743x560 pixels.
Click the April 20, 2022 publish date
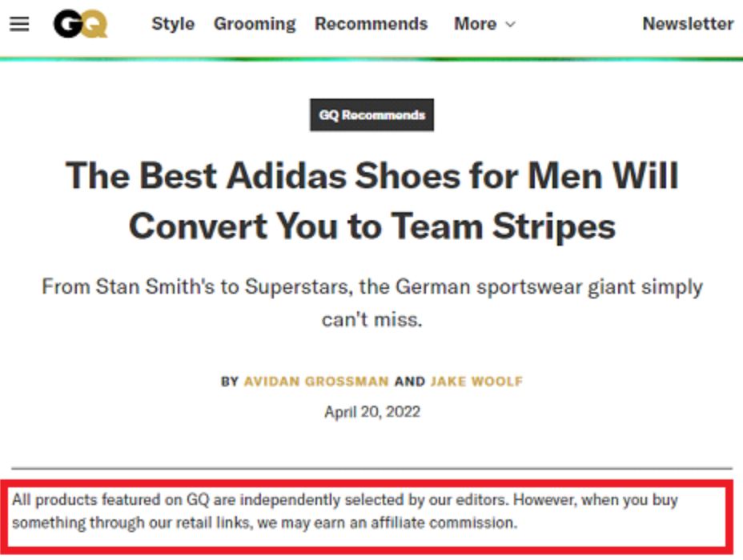pos(372,412)
